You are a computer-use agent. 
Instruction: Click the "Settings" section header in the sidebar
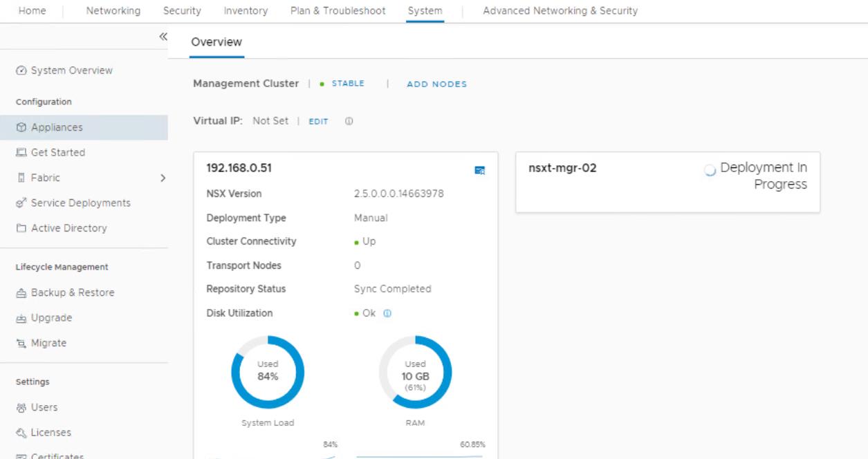click(33, 381)
